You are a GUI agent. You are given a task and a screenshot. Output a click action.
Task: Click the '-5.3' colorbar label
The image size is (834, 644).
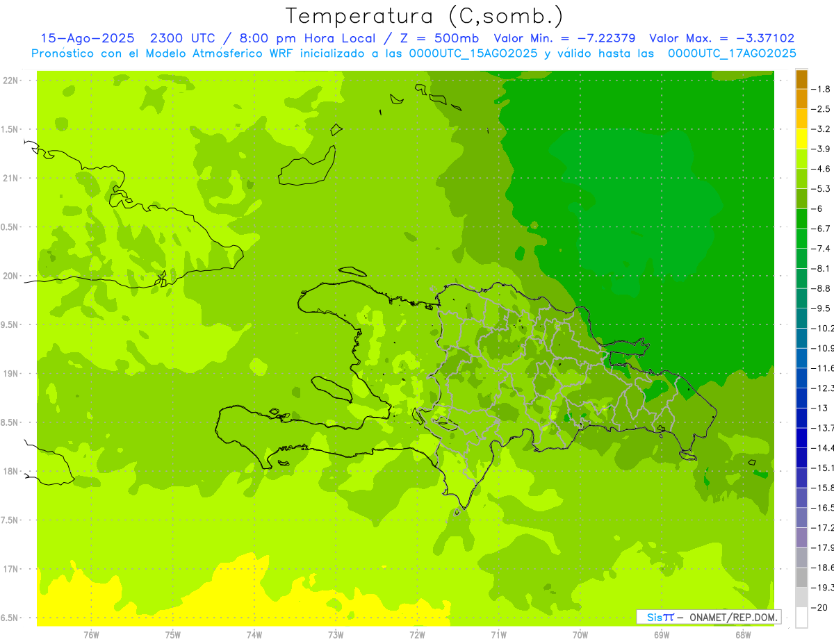[x=822, y=189]
